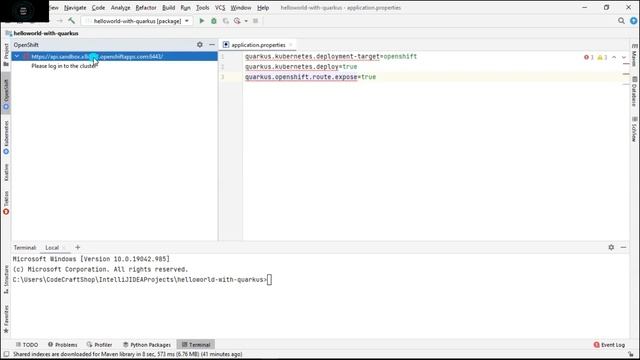Click line quarkus.kubernetes.deployment-target=openshift
Viewport: 640px width, 360px height.
(331, 56)
